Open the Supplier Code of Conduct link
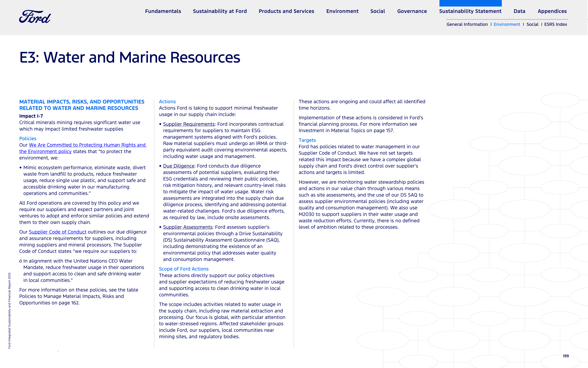The image size is (588, 368). [58, 232]
